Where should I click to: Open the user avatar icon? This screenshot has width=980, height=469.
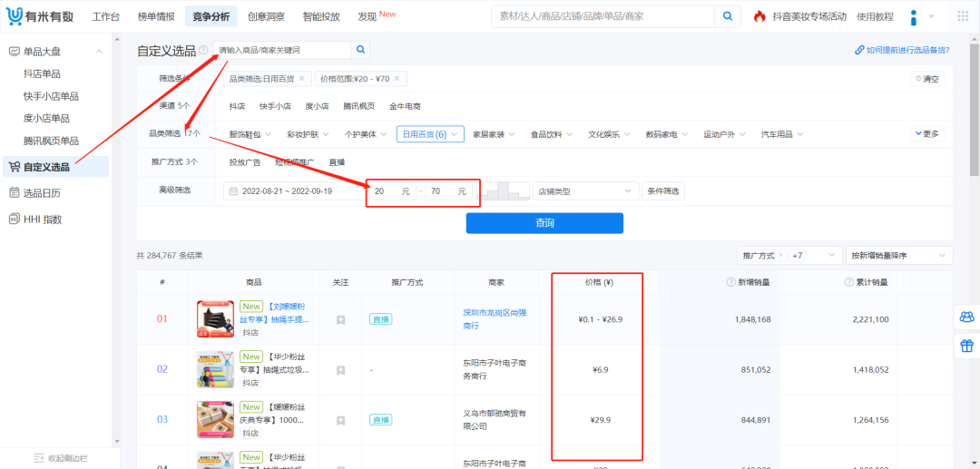[914, 17]
